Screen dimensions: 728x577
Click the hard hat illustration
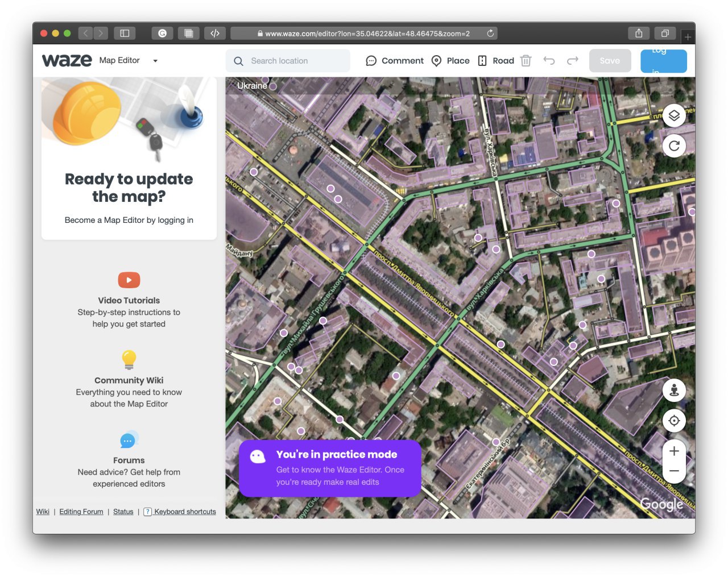tap(87, 113)
